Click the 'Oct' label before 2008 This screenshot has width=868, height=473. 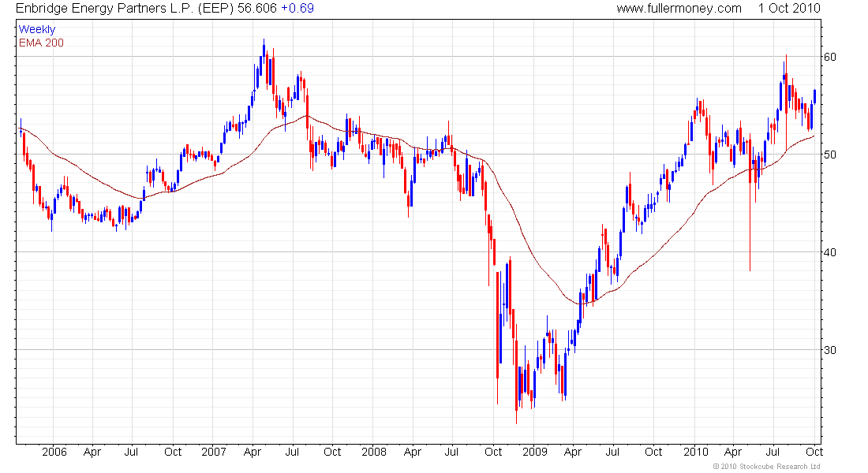tap(332, 452)
